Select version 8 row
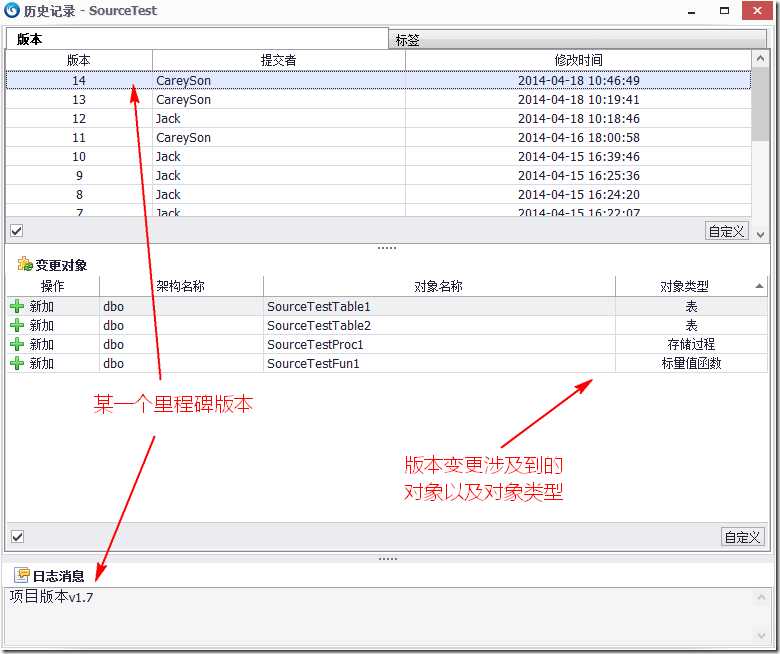The height and width of the screenshot is (654, 780). pos(378,194)
